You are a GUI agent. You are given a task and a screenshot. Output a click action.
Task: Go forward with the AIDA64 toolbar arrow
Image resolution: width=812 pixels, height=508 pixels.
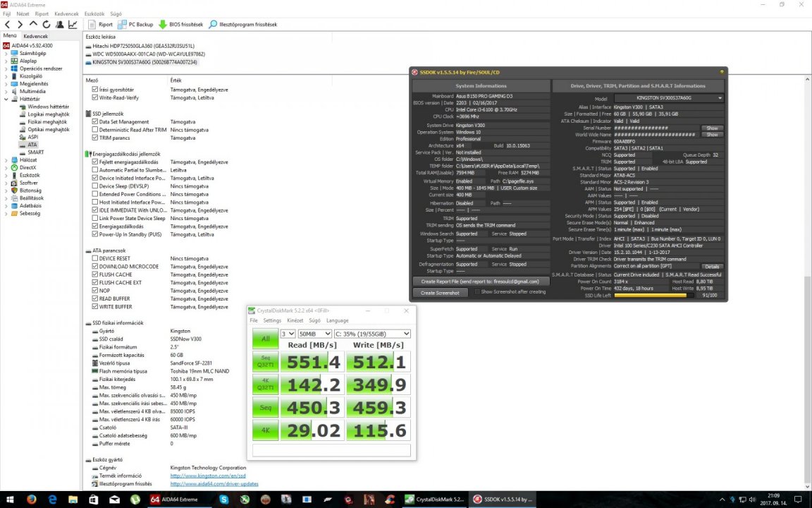pos(20,25)
